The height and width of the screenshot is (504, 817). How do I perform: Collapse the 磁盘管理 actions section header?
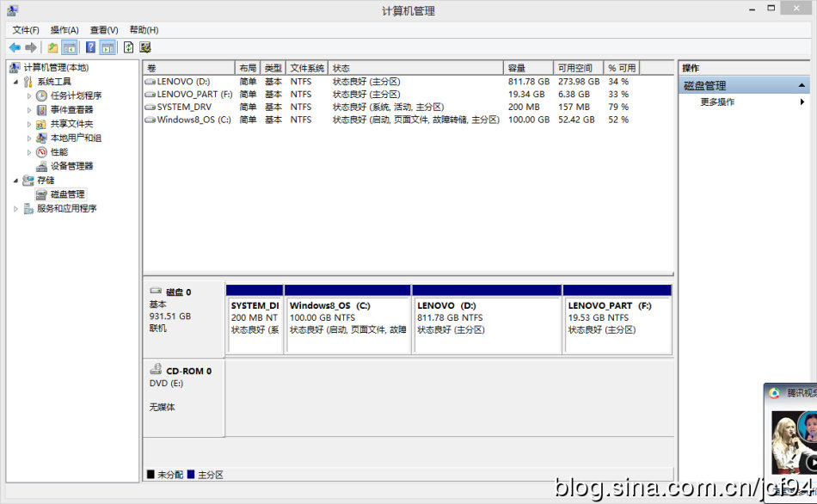(802, 86)
